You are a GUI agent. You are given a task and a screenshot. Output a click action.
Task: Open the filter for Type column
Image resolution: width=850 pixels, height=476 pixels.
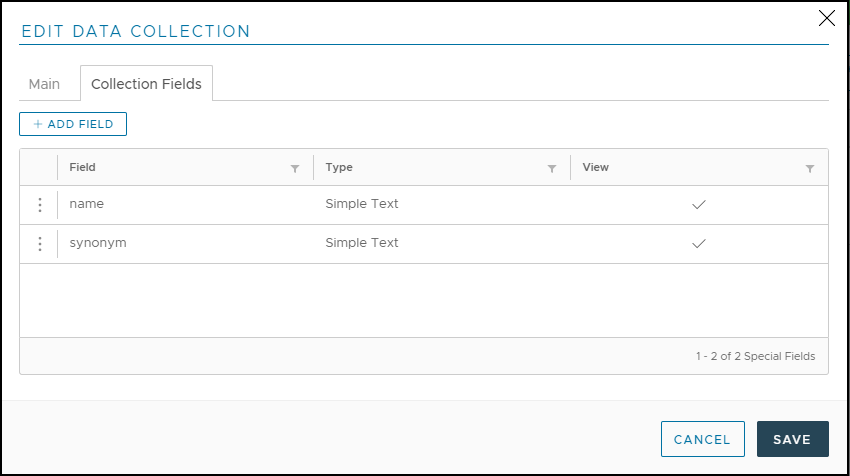tap(552, 169)
